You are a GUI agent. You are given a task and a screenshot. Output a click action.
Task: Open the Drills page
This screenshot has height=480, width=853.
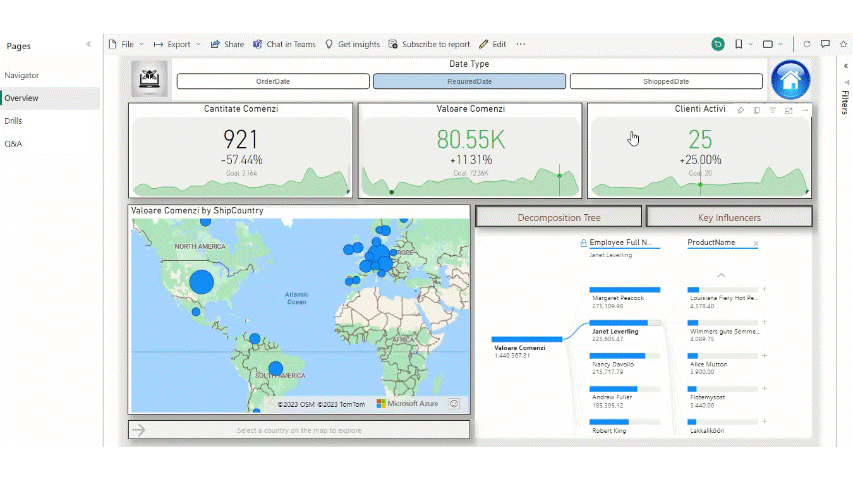13,121
